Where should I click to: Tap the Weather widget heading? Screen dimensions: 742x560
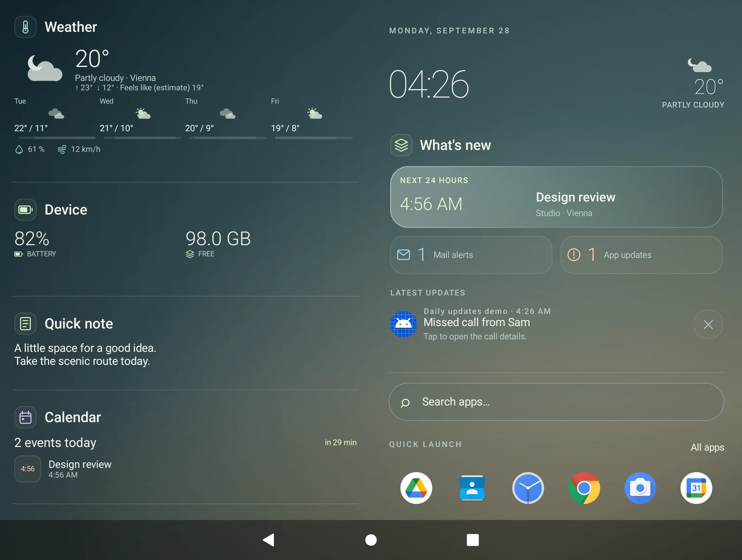coord(71,27)
